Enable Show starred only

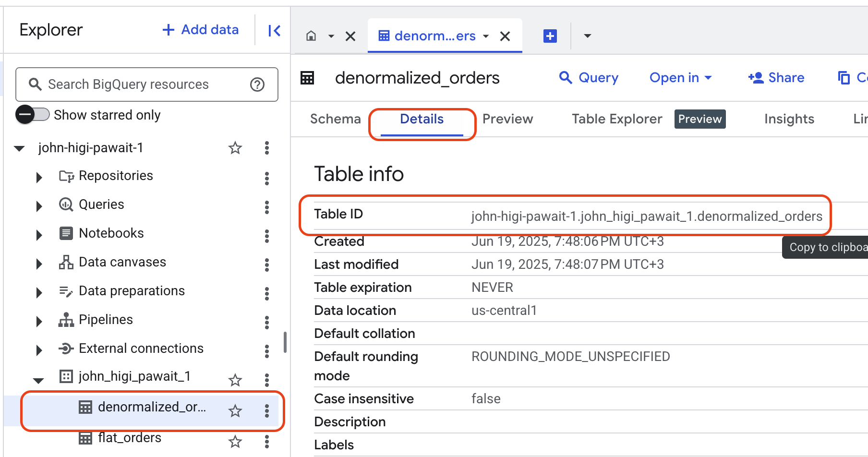(x=32, y=114)
